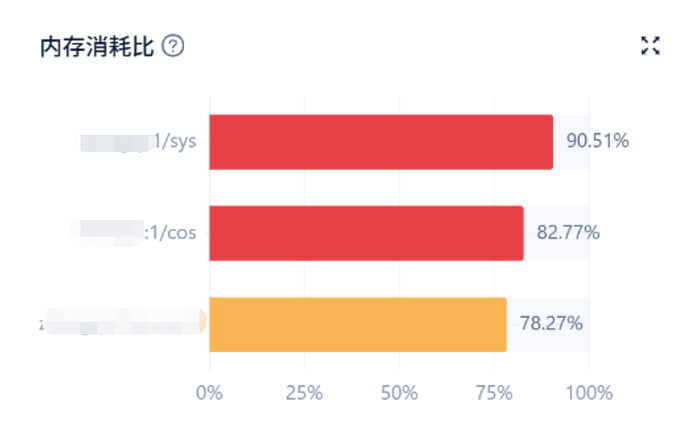Image resolution: width=690 pixels, height=425 pixels.
Task: Click the 82.77% value label
Action: (568, 233)
